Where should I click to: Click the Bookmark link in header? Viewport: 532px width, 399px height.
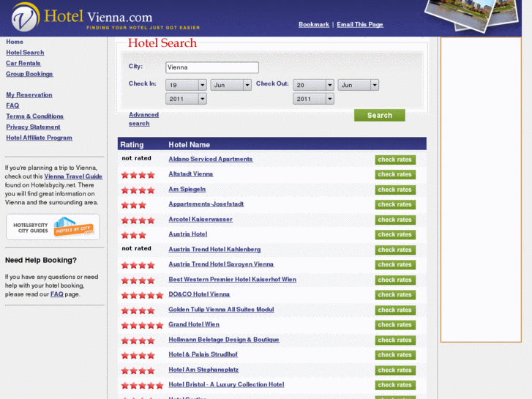tap(314, 24)
